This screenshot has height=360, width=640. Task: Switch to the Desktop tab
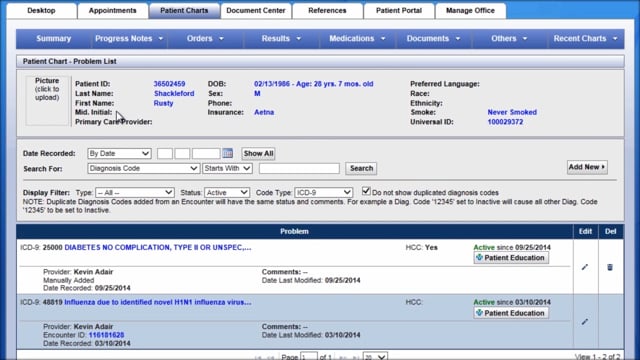click(x=41, y=11)
